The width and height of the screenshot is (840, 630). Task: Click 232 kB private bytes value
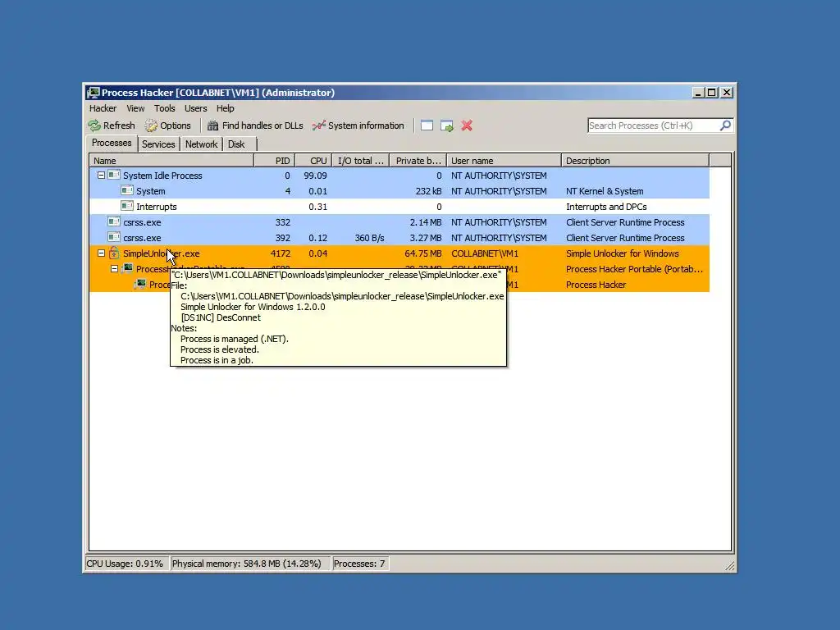click(428, 191)
